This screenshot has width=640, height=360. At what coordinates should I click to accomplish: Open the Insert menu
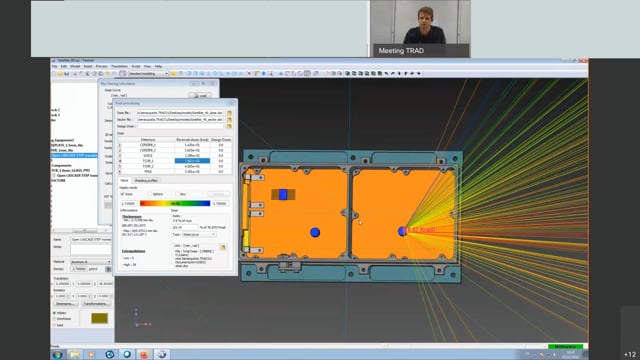pos(88,66)
